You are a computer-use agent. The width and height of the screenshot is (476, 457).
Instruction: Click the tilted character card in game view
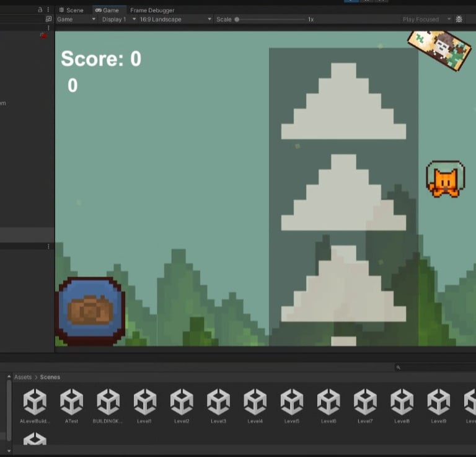click(x=439, y=50)
